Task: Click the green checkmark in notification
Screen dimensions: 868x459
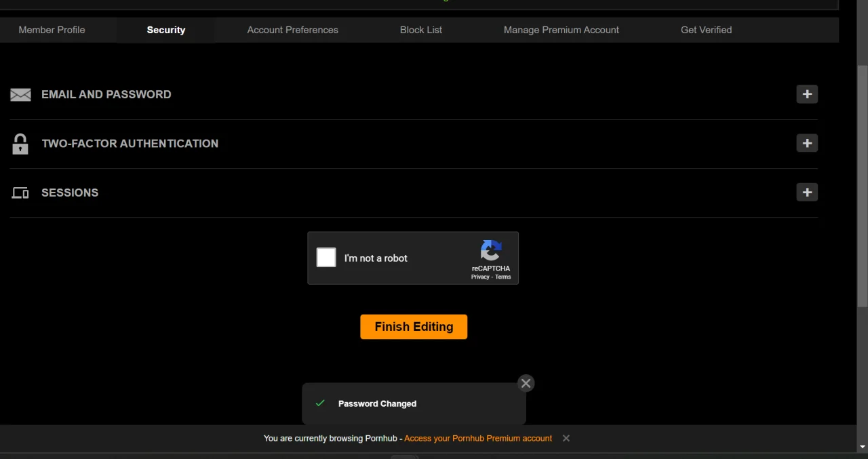Action: (x=320, y=403)
